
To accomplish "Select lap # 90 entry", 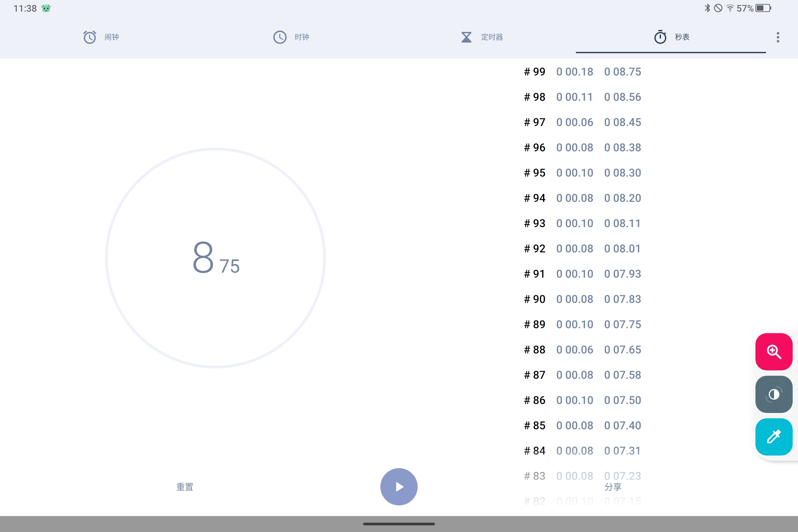I will pyautogui.click(x=582, y=299).
